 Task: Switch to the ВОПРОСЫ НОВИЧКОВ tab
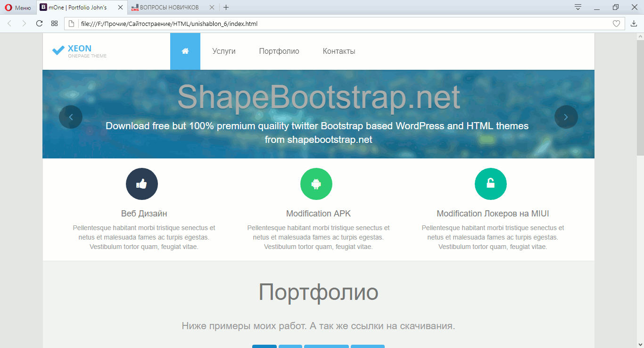click(x=170, y=8)
